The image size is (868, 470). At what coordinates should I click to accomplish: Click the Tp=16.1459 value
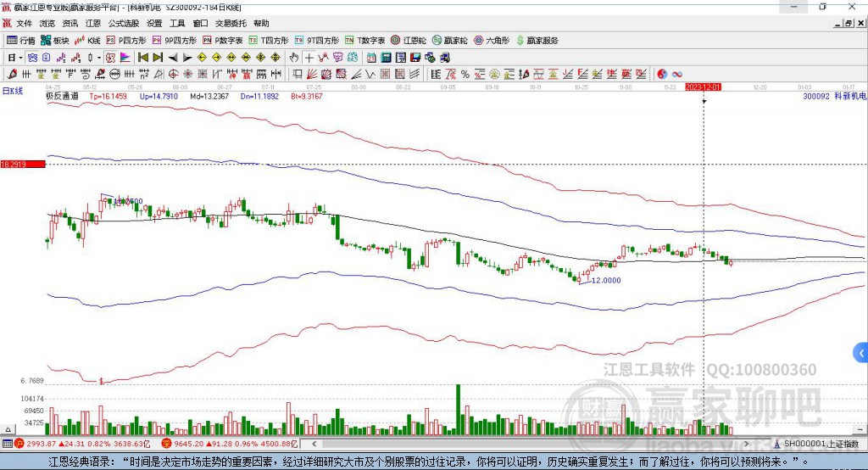tap(108, 97)
